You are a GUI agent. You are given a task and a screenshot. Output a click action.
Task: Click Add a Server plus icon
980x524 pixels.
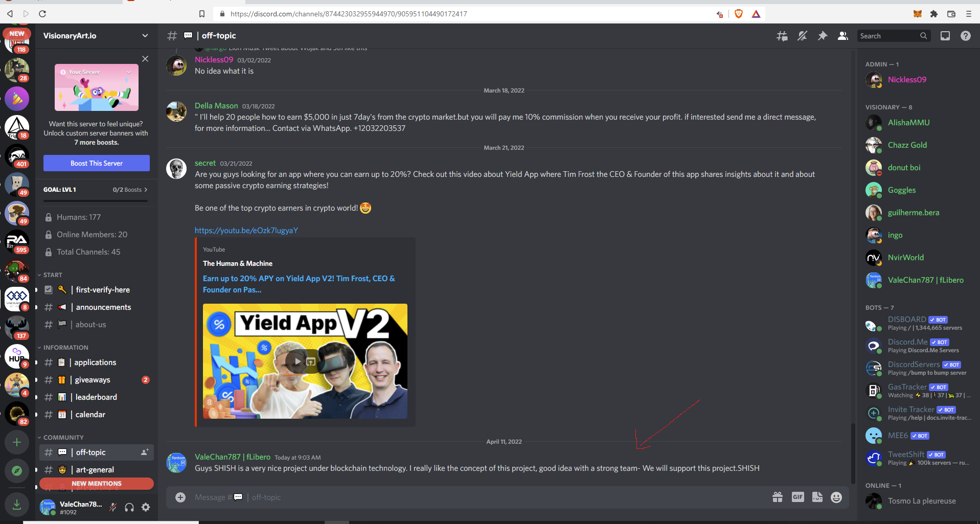(x=17, y=442)
